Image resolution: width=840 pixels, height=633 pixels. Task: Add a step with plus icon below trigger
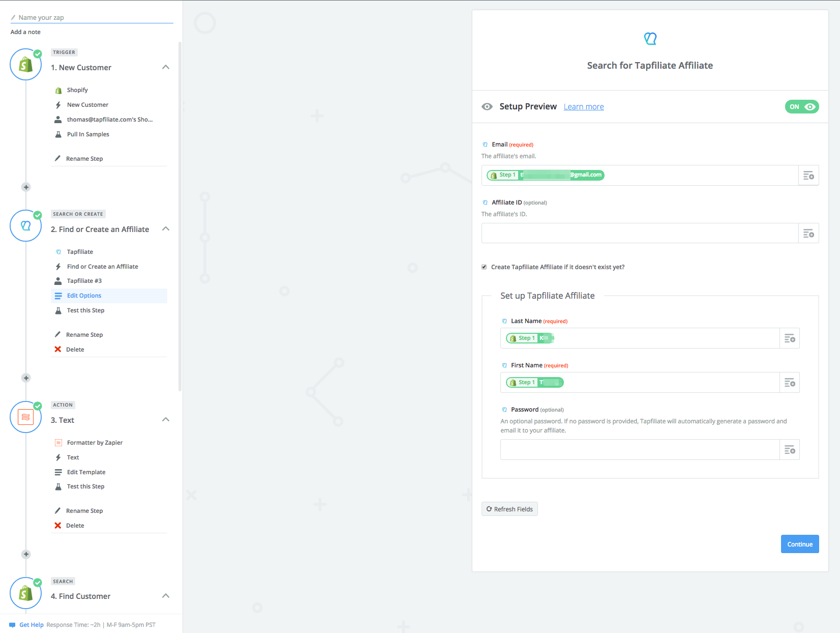[x=26, y=187]
